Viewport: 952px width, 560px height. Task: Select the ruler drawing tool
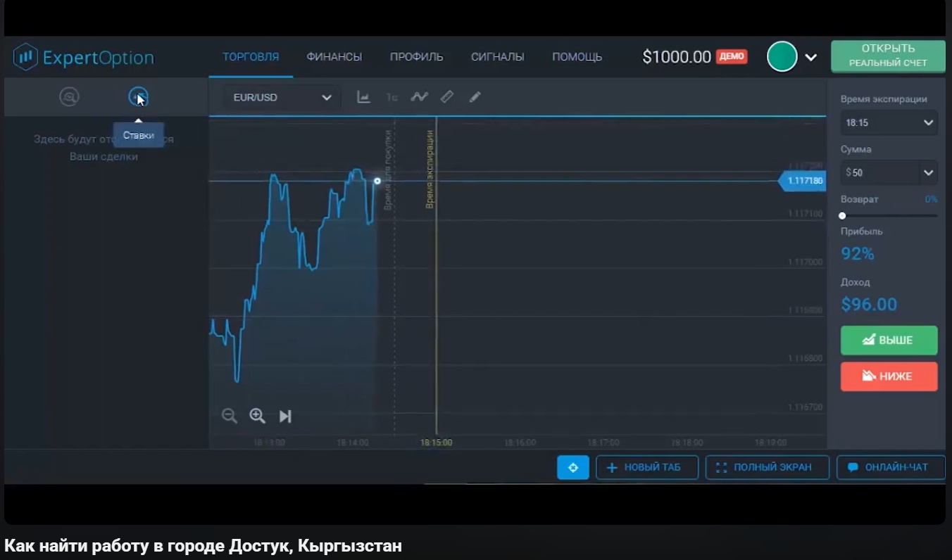click(x=447, y=97)
